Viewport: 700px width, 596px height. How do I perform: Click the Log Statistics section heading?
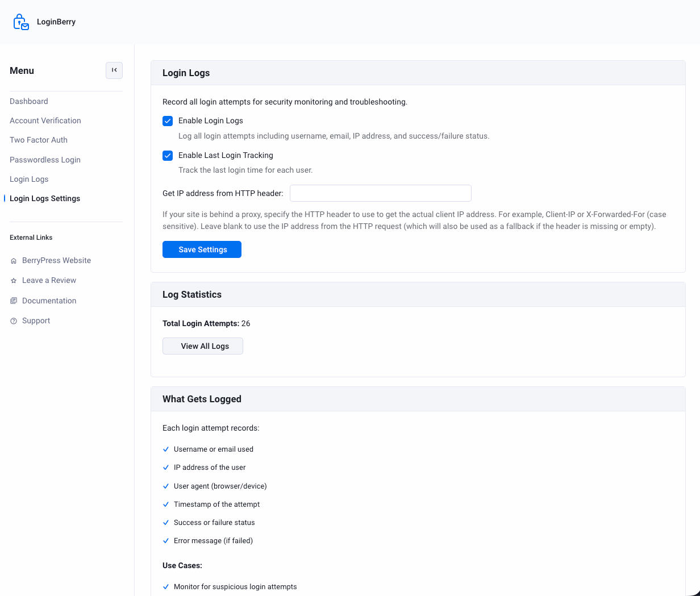[x=192, y=294]
